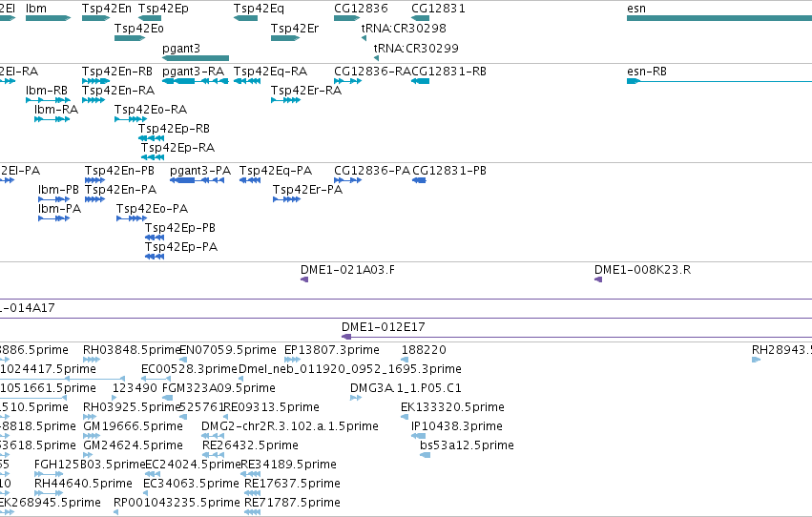This screenshot has height=517, width=812.
Task: Click the DME1-012E17 BAC label
Action: 384,327
